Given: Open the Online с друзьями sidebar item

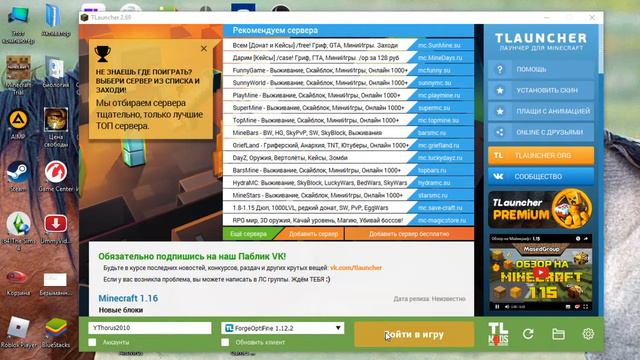Looking at the screenshot, I should [x=541, y=132].
